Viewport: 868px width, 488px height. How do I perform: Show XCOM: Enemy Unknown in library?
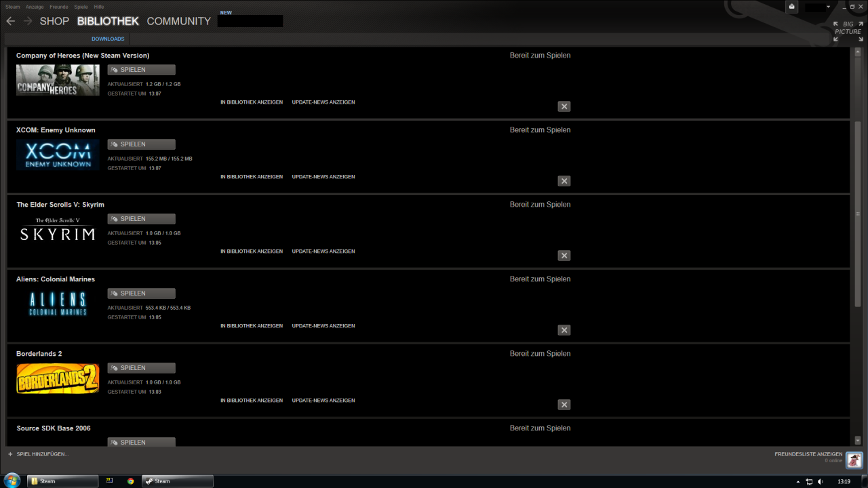252,177
